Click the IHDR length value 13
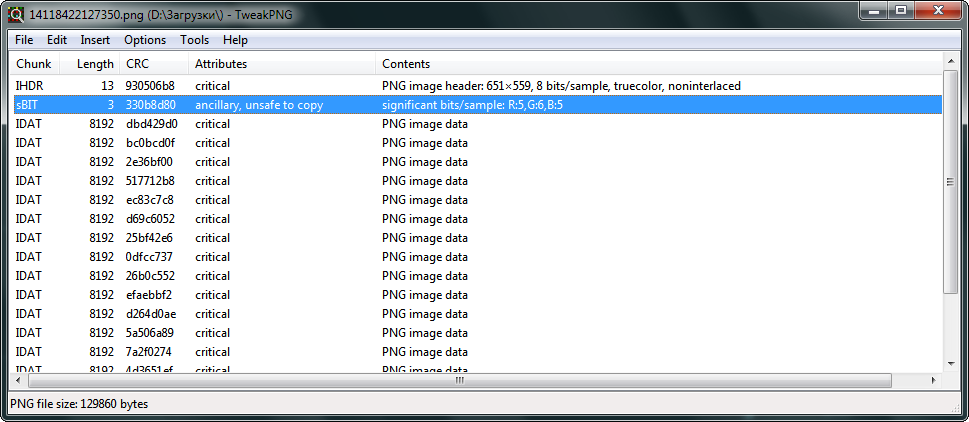Viewport: 969px width, 422px height. coord(108,86)
